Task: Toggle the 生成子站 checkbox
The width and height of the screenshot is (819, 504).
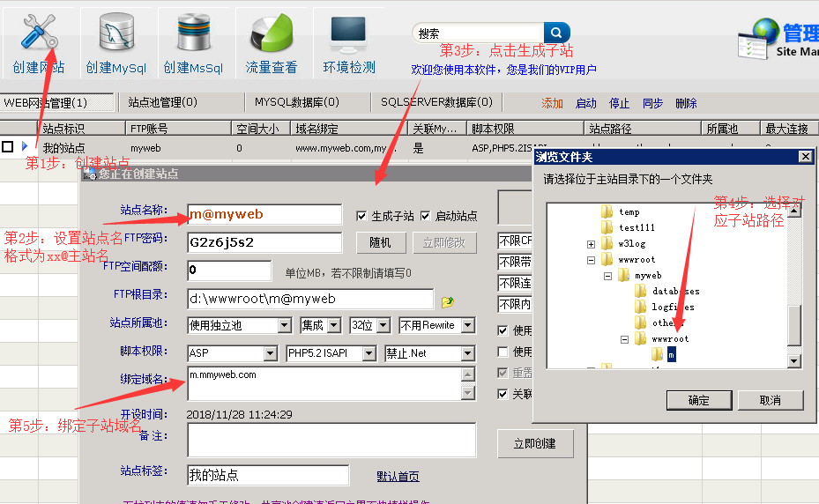Action: click(x=361, y=216)
